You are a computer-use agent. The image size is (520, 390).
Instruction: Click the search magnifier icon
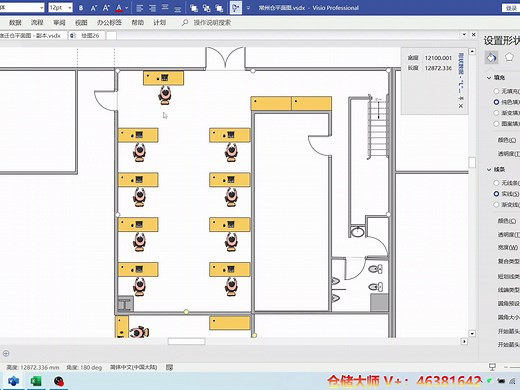(x=185, y=23)
